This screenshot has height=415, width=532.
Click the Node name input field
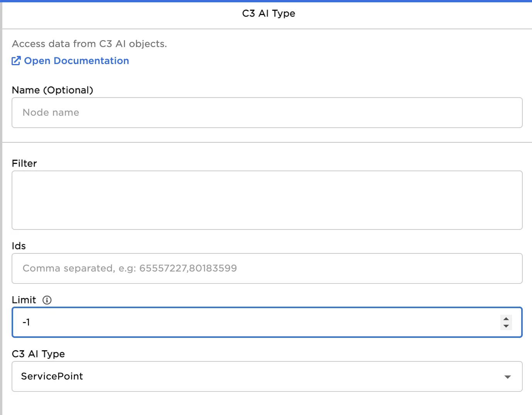tap(266, 113)
